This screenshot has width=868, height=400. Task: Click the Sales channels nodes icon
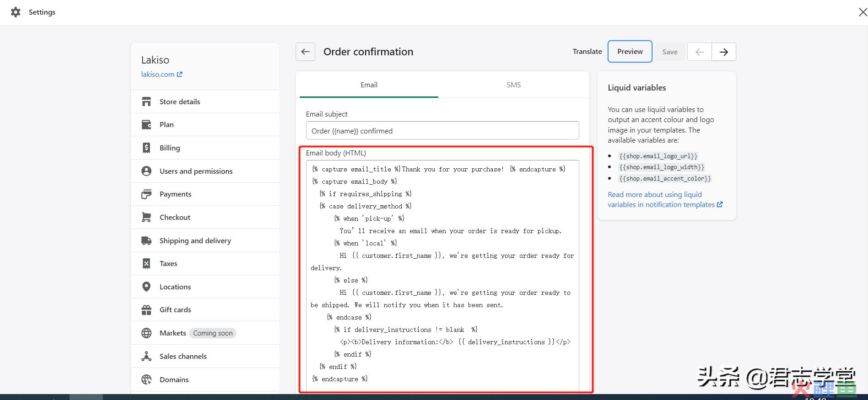pos(146,356)
